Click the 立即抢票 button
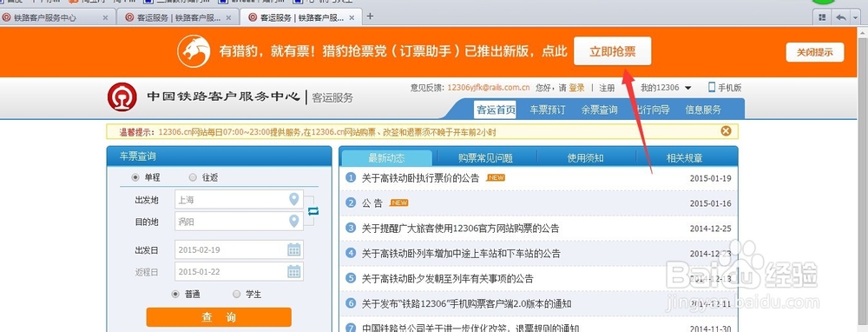Image resolution: width=868 pixels, height=332 pixels. (612, 51)
